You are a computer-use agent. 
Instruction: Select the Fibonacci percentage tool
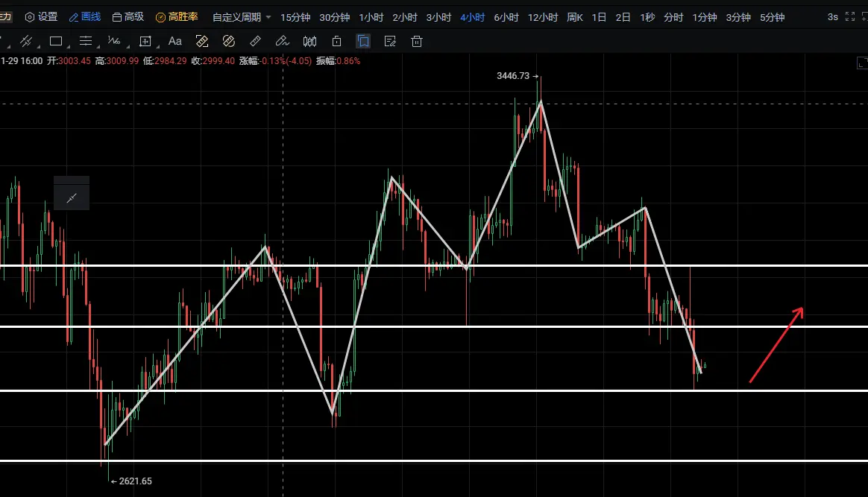[x=114, y=41]
